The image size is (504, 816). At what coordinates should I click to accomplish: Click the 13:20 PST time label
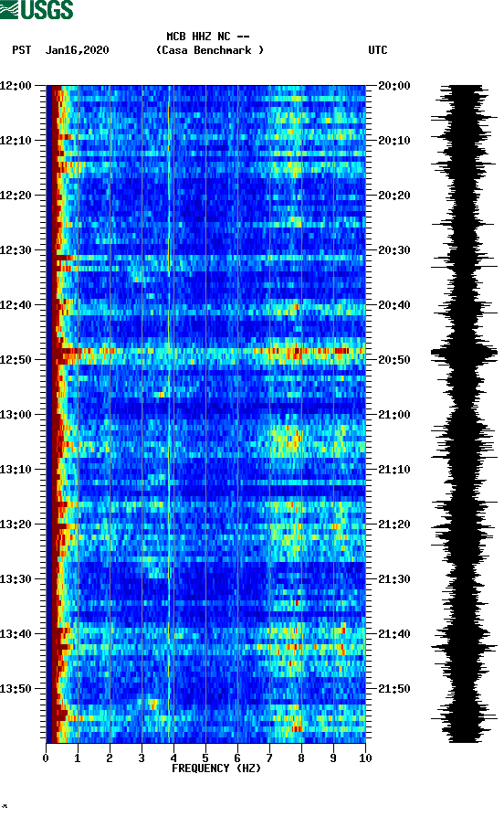(16, 525)
